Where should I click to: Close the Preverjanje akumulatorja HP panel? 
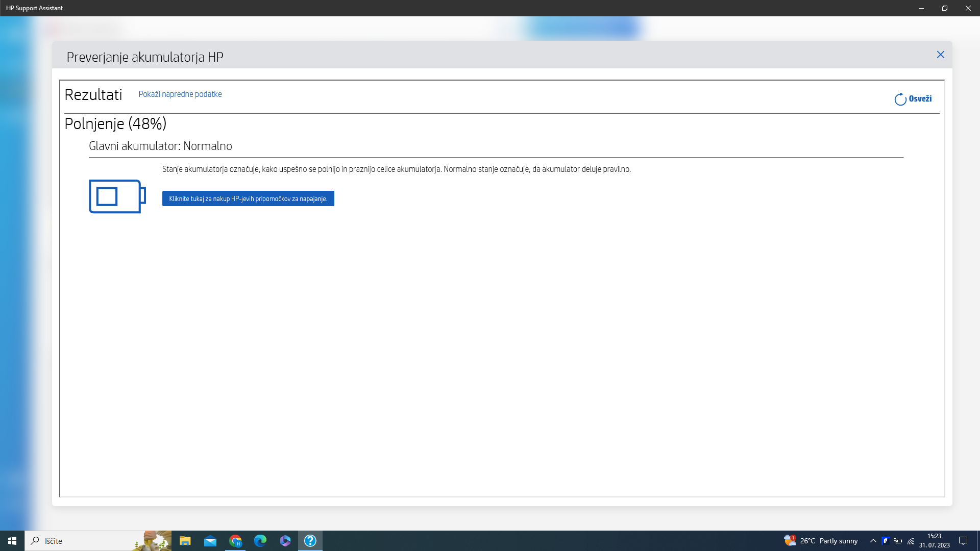coord(940,55)
